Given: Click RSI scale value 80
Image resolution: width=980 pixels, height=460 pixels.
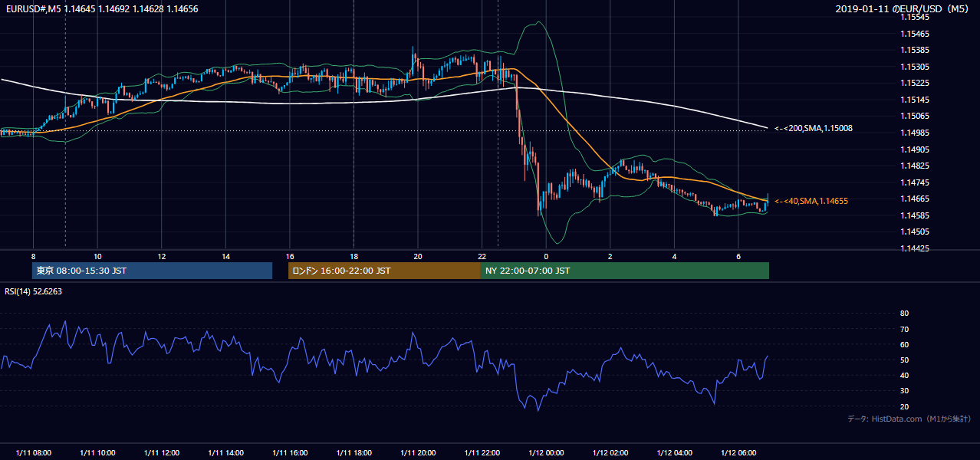Looking at the screenshot, I should click(904, 314).
